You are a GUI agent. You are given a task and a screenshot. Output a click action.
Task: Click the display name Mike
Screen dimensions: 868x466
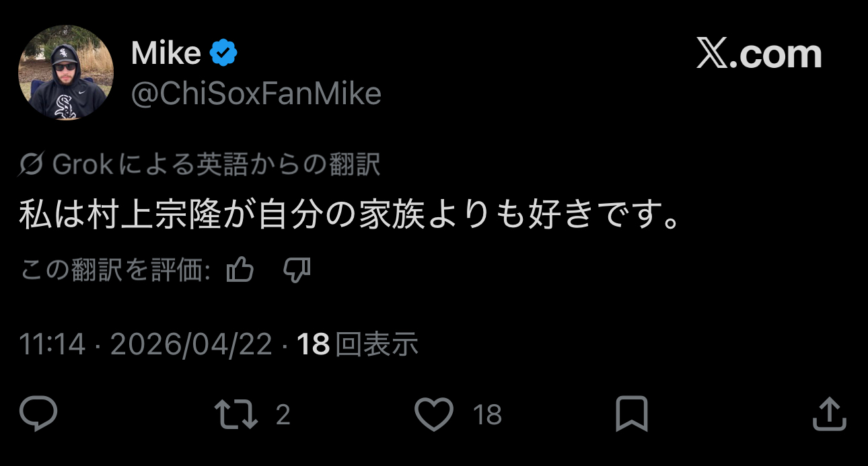pyautogui.click(x=166, y=53)
